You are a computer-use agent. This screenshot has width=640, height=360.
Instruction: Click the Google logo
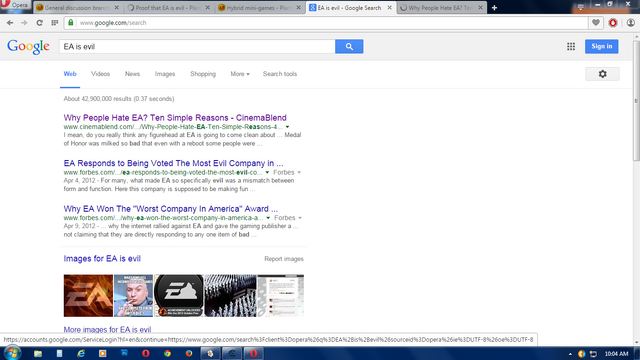click(x=28, y=47)
